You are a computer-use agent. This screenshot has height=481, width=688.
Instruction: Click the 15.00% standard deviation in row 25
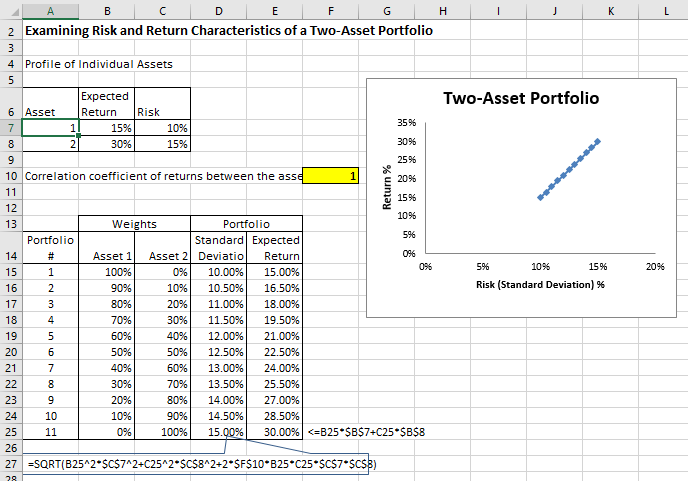click(219, 432)
